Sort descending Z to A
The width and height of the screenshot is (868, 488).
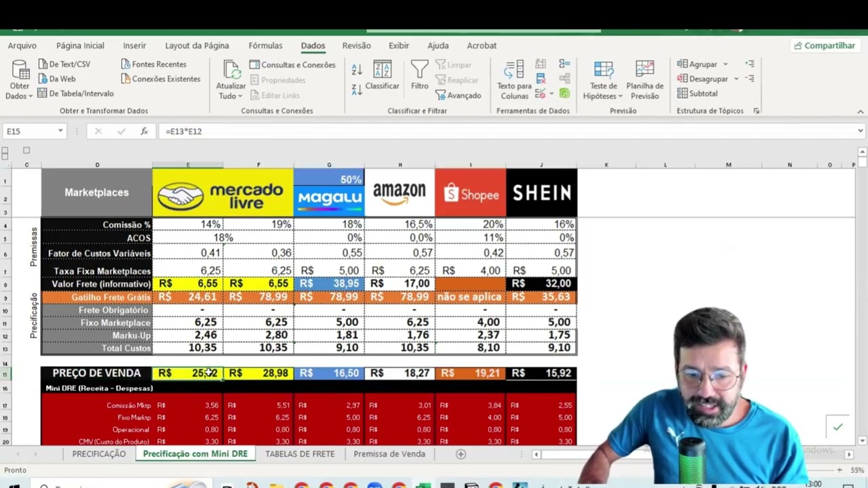357,89
